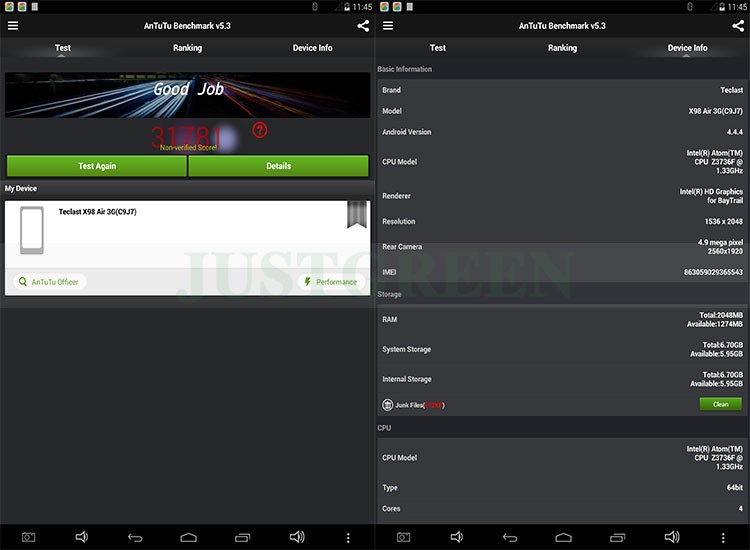Open overflow menu dots in left nav bar
The width and height of the screenshot is (750, 550).
point(348,538)
